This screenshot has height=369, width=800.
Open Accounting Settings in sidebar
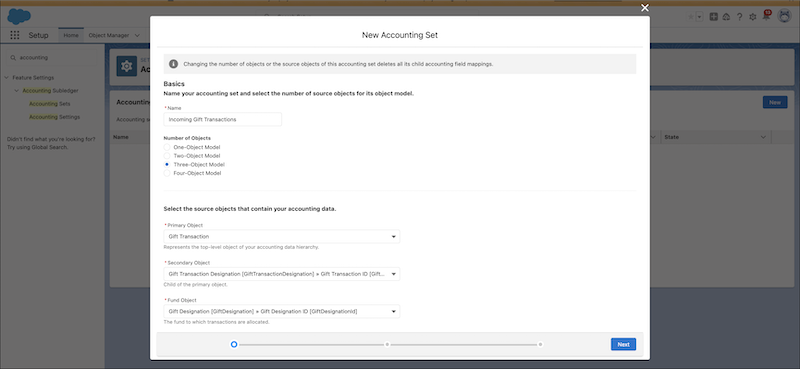coord(55,117)
